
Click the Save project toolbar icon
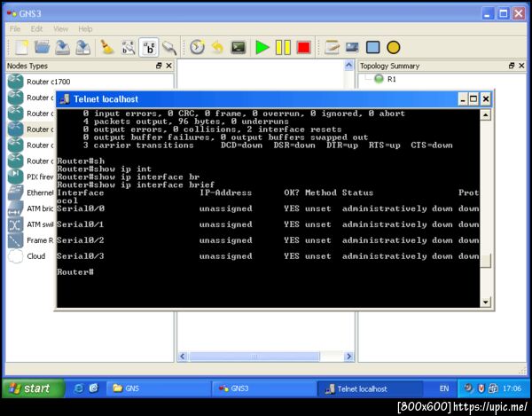(62, 47)
